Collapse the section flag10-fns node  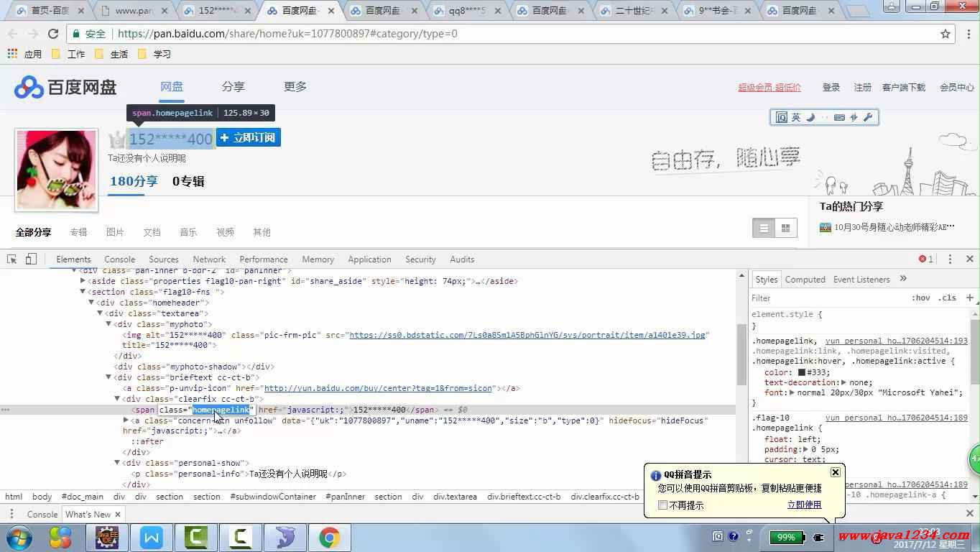click(x=83, y=292)
